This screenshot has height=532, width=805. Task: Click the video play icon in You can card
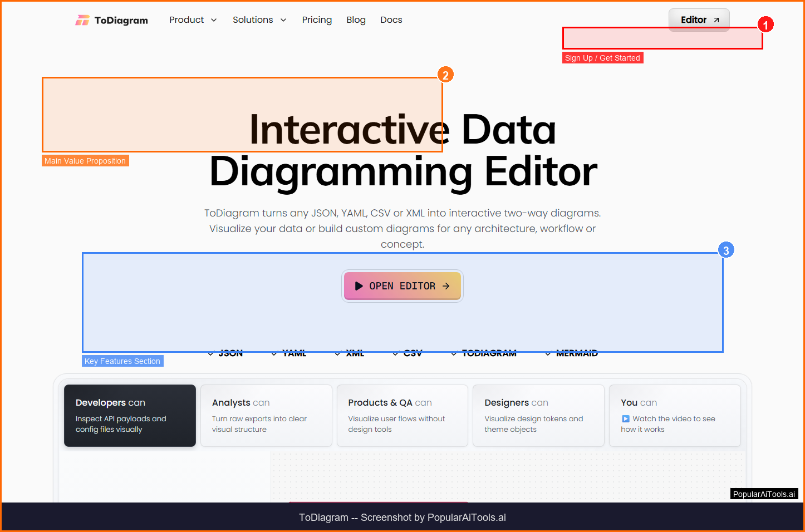(625, 419)
